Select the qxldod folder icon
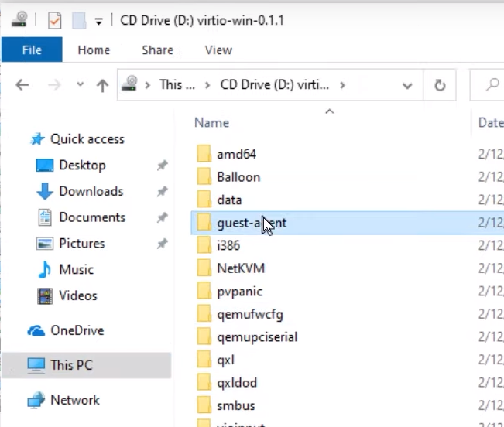Viewport: 504px width, 427px height. click(x=204, y=382)
